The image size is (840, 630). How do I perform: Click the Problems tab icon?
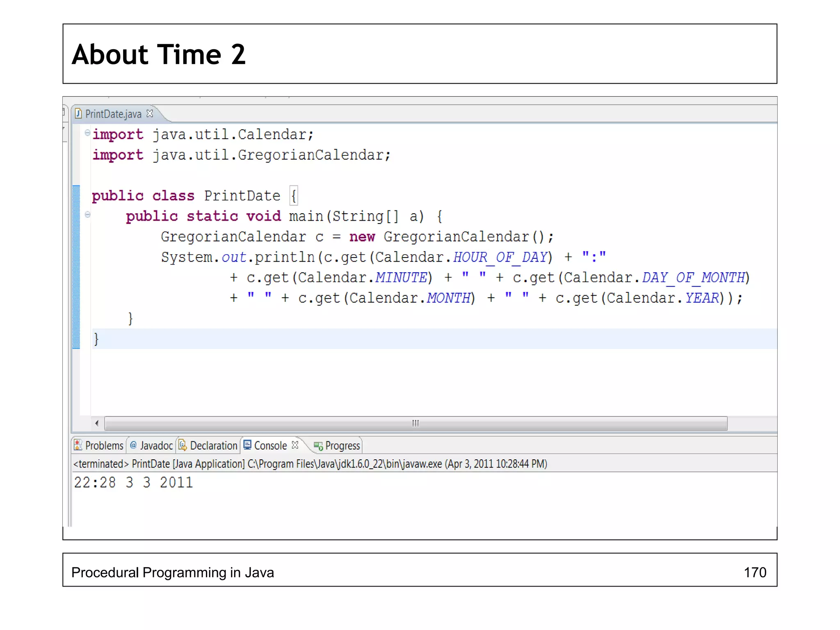pyautogui.click(x=78, y=445)
